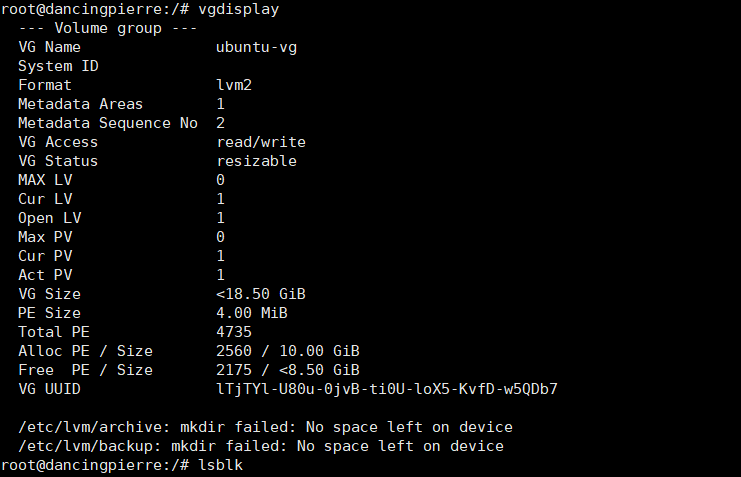Click the '/etc/lvm/archive' mkdir failed line
This screenshot has height=477, width=741.
coord(265,427)
